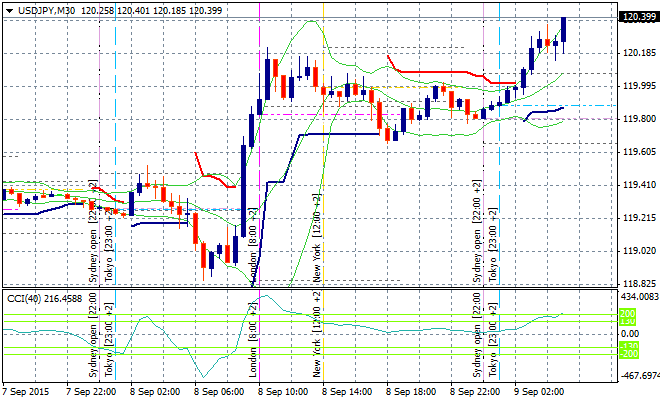Click the 7 Sep 2015 date label

coord(30,393)
